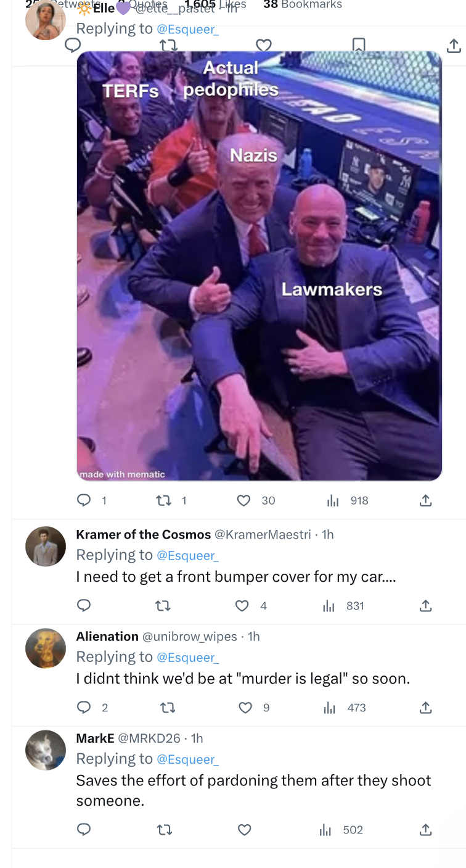Share the main tweet via top share icon
Viewport: 466px width, 868px height.
[x=453, y=45]
